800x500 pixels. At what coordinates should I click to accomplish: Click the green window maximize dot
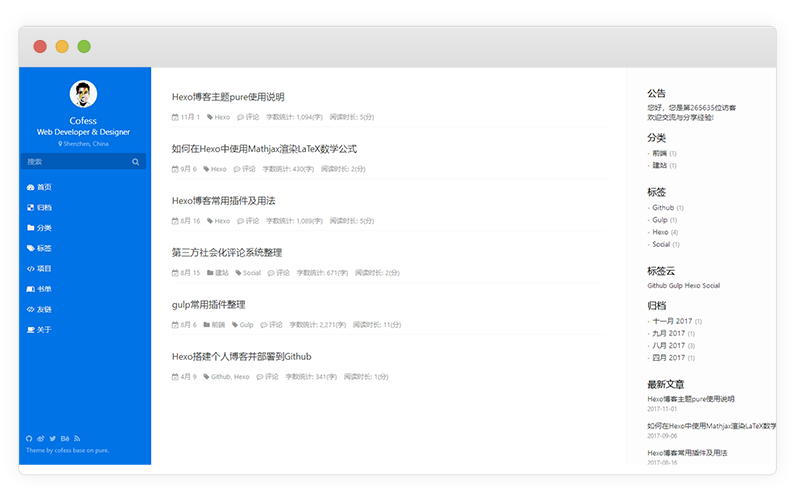pyautogui.click(x=84, y=47)
